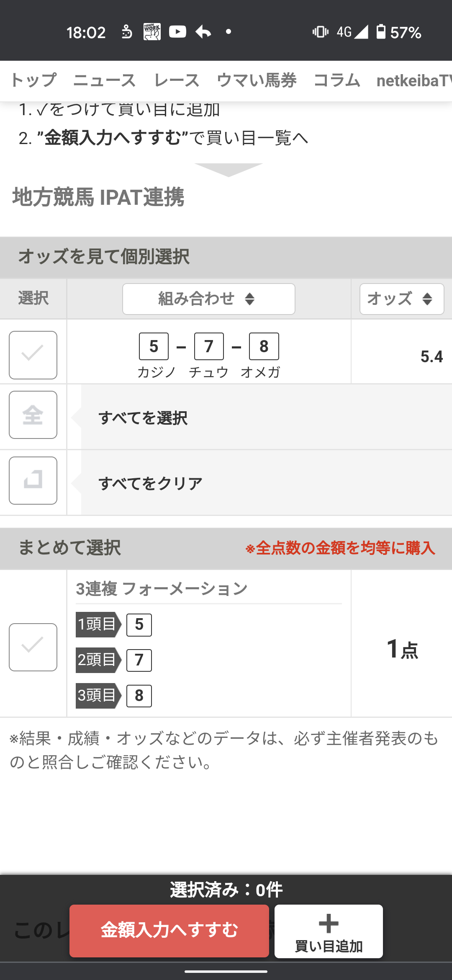Switch to the レース tab

pos(176,80)
